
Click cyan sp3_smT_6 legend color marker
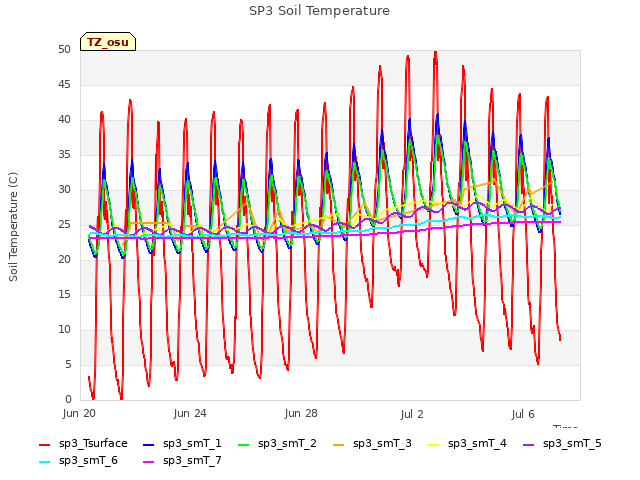pyautogui.click(x=44, y=462)
